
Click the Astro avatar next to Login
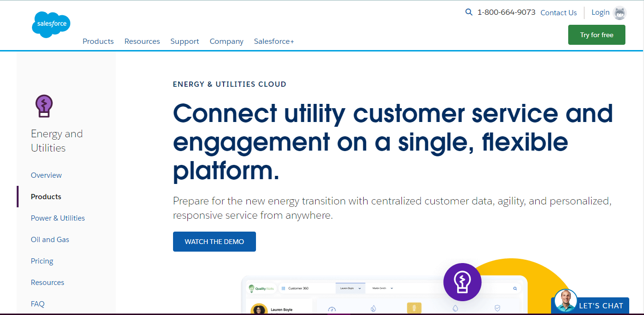click(620, 13)
